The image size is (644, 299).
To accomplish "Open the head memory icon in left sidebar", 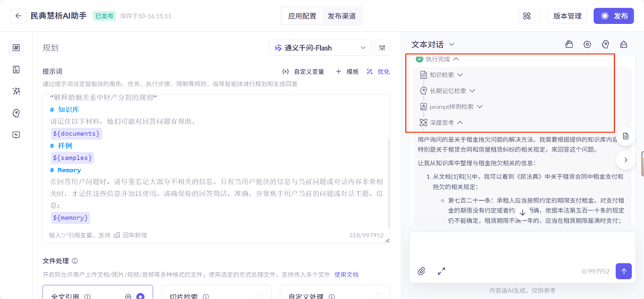I will coord(16,113).
